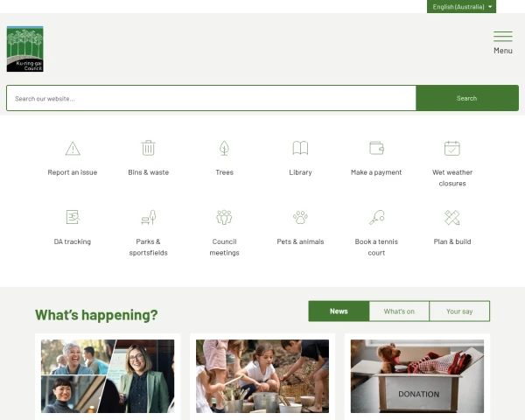Open Book a tennis court racket icon

point(376,217)
